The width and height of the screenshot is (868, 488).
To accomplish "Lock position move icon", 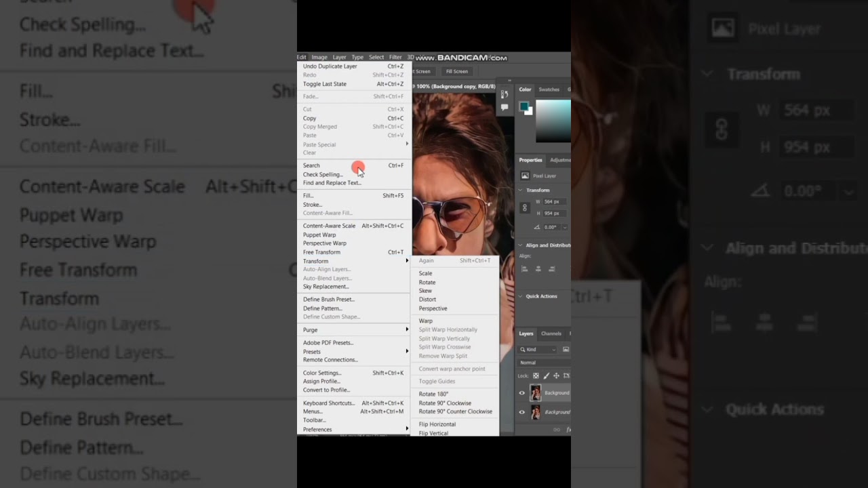I will tap(557, 375).
